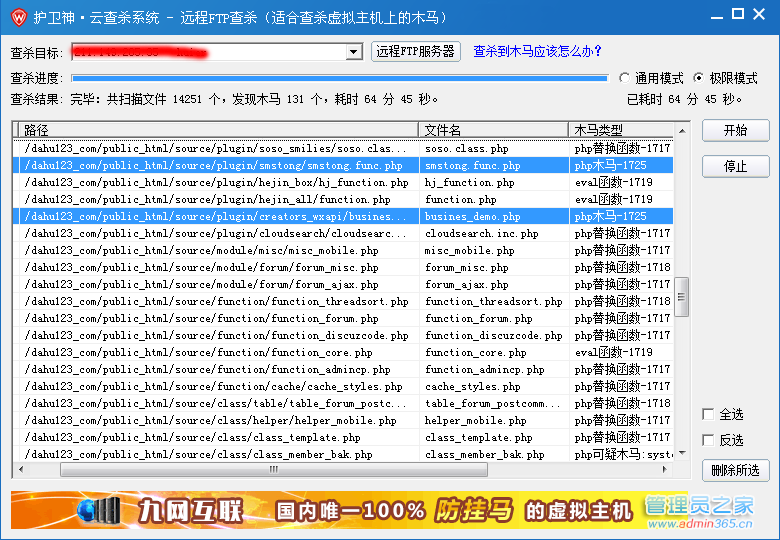Select the hejin_all/function.php path row

click(x=343, y=199)
